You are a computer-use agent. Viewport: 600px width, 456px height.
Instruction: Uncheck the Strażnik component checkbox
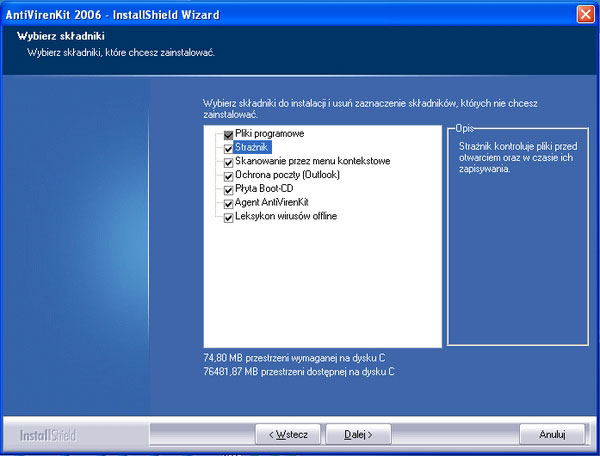point(228,148)
